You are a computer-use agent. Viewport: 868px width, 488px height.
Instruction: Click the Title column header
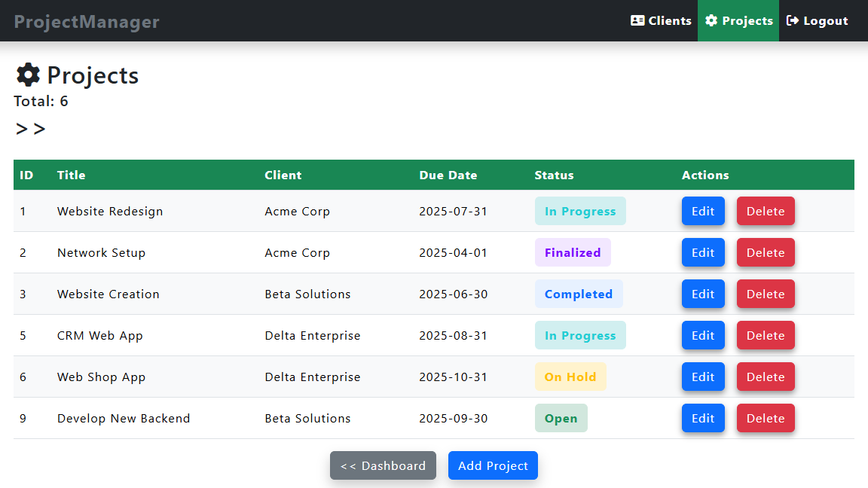pyautogui.click(x=72, y=175)
